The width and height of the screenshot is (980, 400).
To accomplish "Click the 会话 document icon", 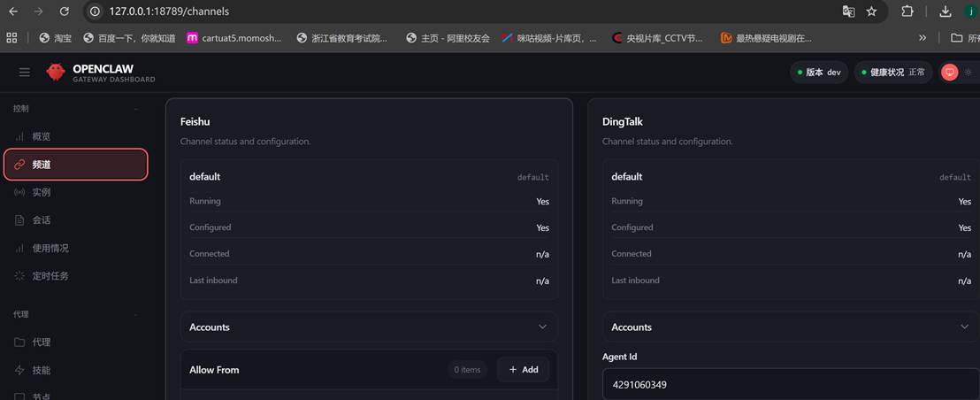I will (x=19, y=220).
